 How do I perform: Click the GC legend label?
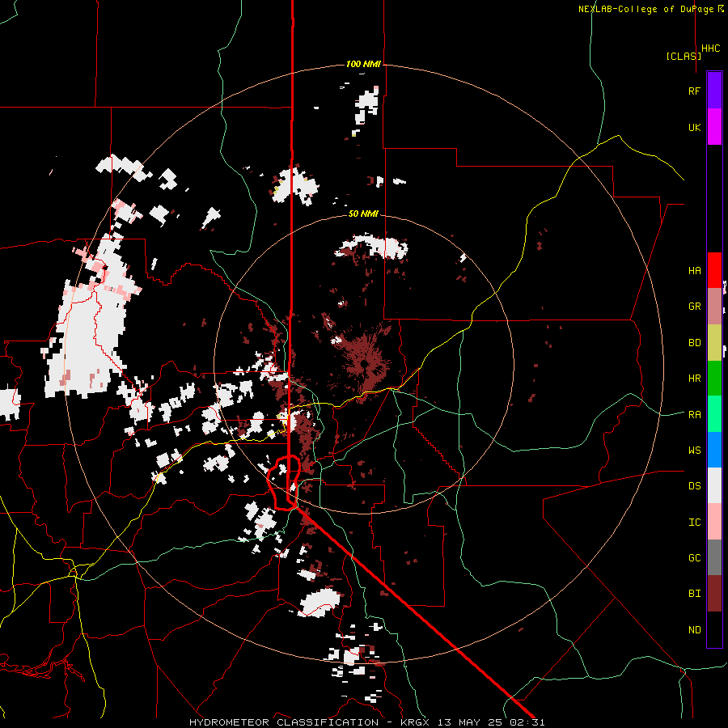pyautogui.click(x=694, y=558)
